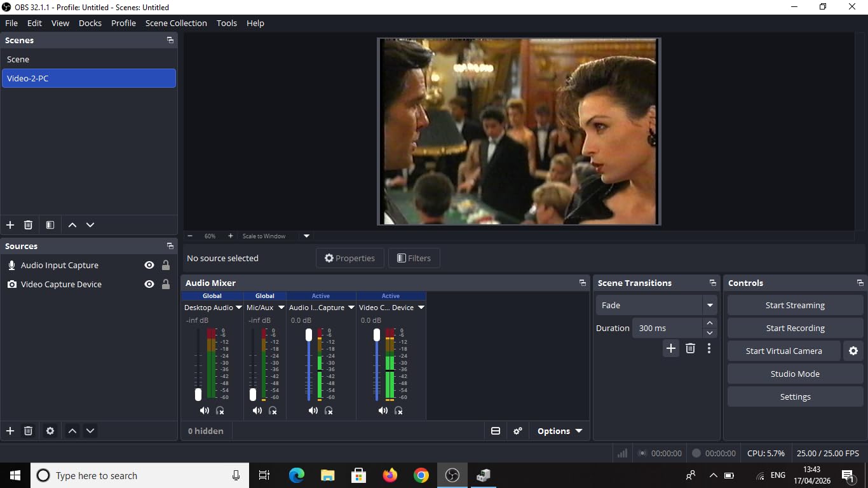Open Mic/Aux channel dropdown arrow
This screenshot has height=488, width=868.
281,308
